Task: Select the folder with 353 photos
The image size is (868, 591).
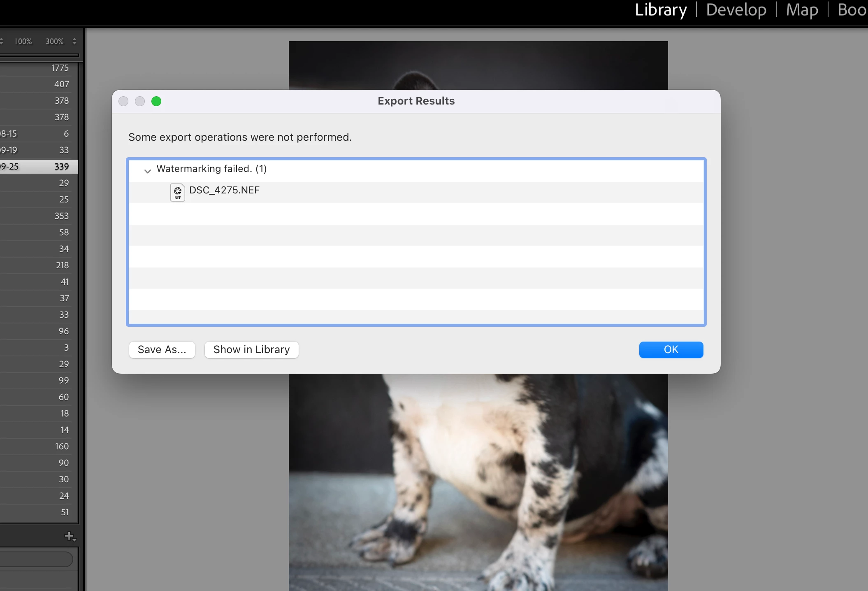Action: click(41, 216)
